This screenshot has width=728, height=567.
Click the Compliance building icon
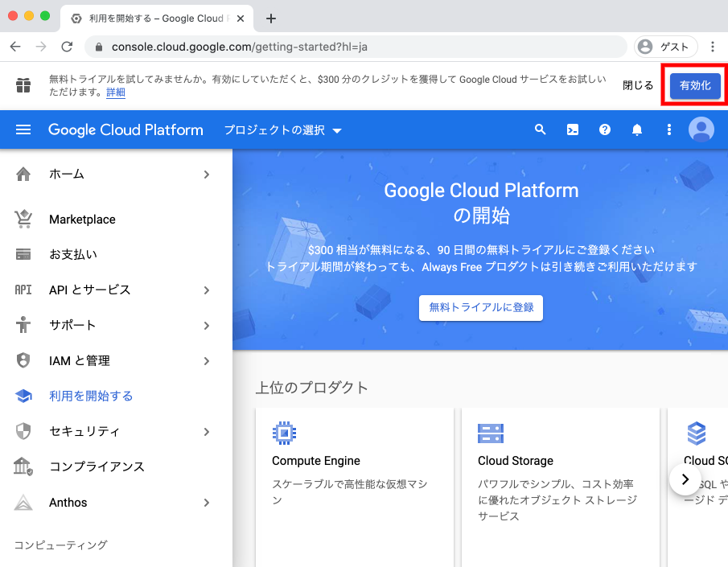[x=23, y=466]
